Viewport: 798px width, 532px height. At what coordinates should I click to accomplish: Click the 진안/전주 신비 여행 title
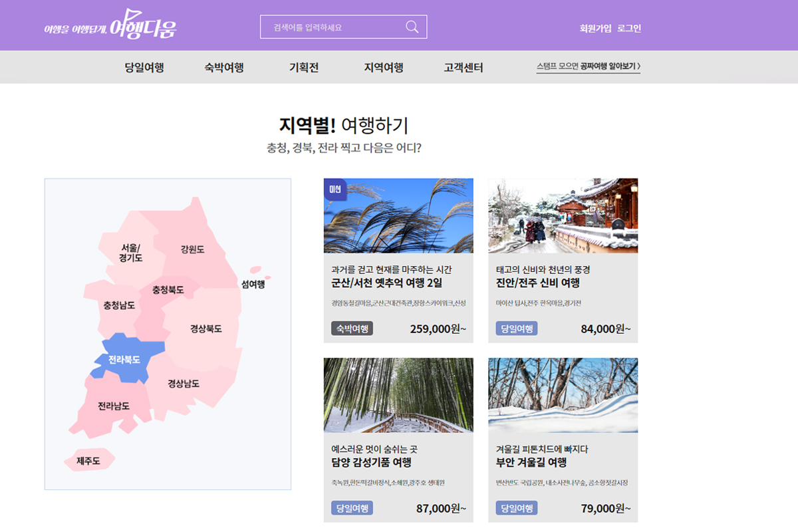tap(538, 283)
